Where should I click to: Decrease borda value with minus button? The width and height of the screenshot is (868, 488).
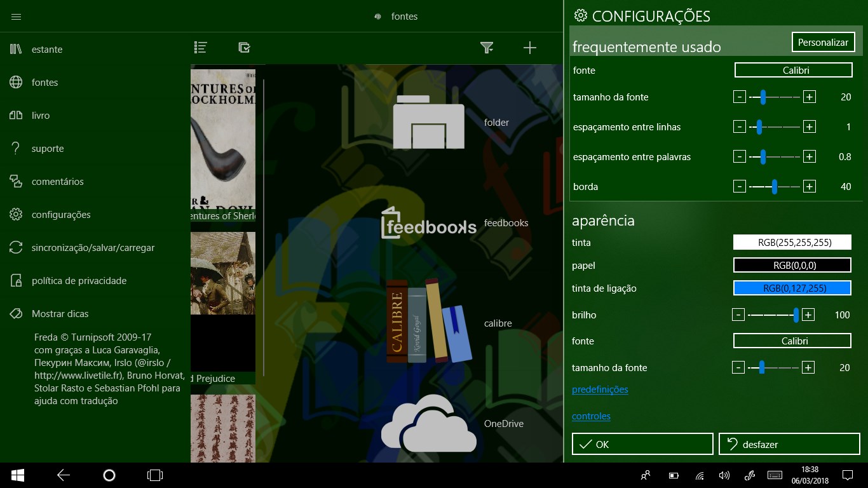coord(740,186)
